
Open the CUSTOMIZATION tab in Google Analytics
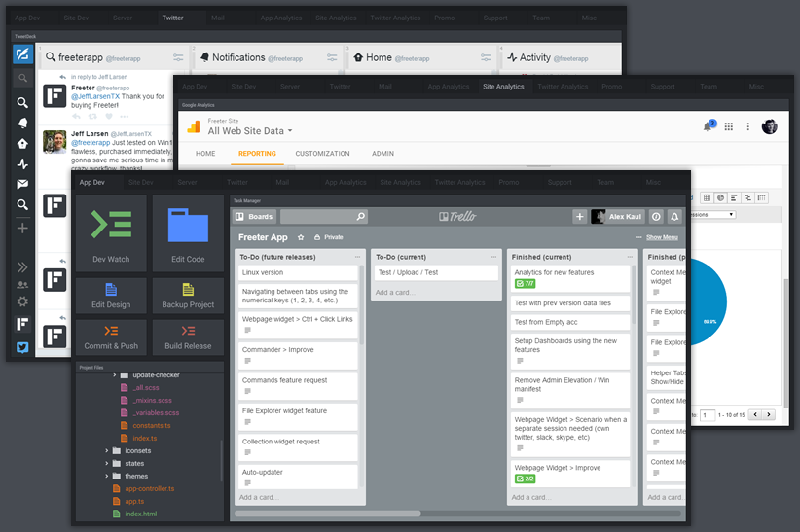pyautogui.click(x=322, y=154)
